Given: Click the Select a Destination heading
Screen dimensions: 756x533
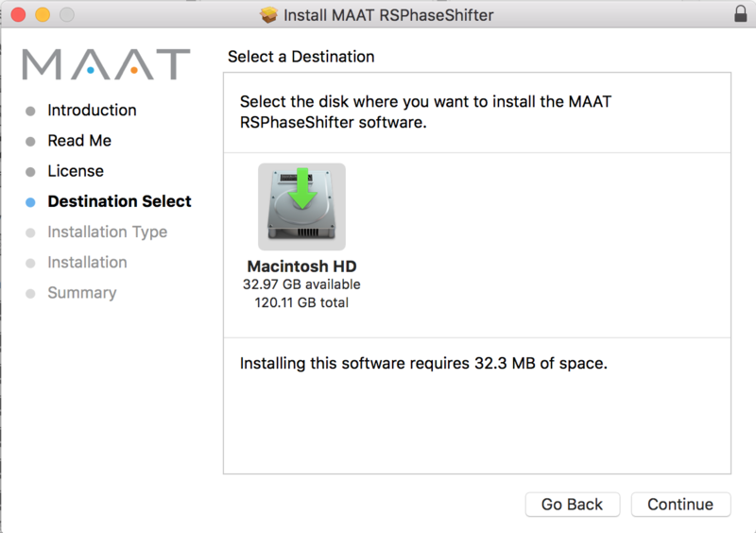Looking at the screenshot, I should coord(301,58).
